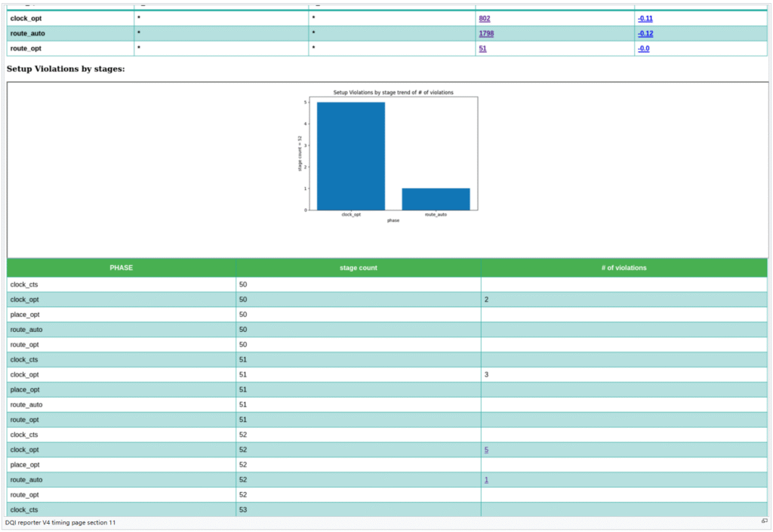Click the -0.12 link in the route_auto row
The height and width of the screenshot is (532, 773).
[x=645, y=33]
